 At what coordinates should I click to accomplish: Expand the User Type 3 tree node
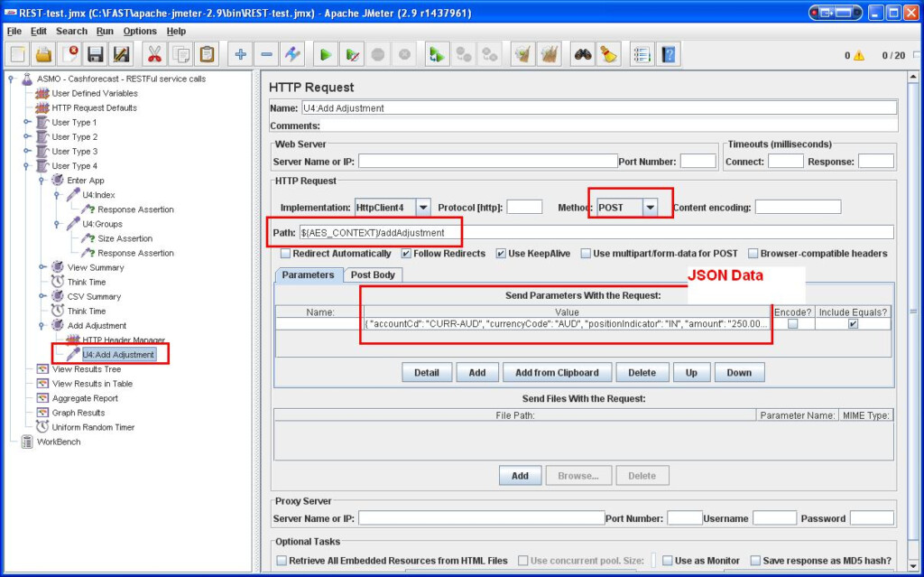pos(27,151)
